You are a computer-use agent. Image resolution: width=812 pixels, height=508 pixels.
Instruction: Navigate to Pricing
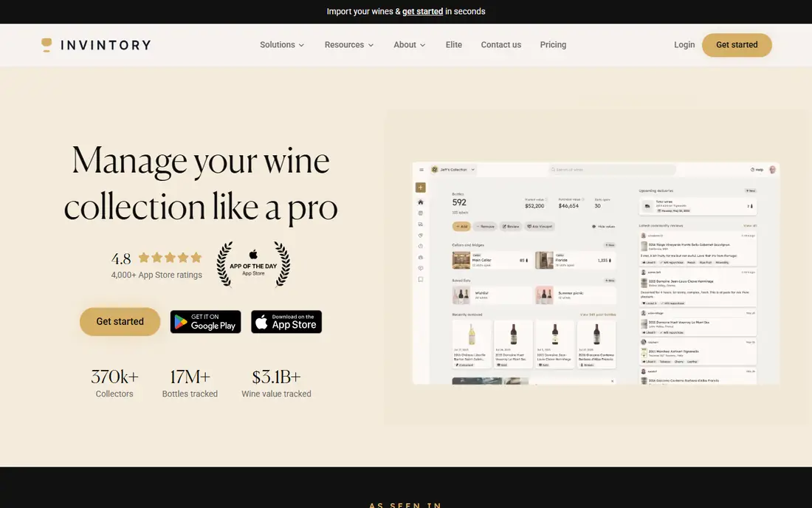coord(553,45)
